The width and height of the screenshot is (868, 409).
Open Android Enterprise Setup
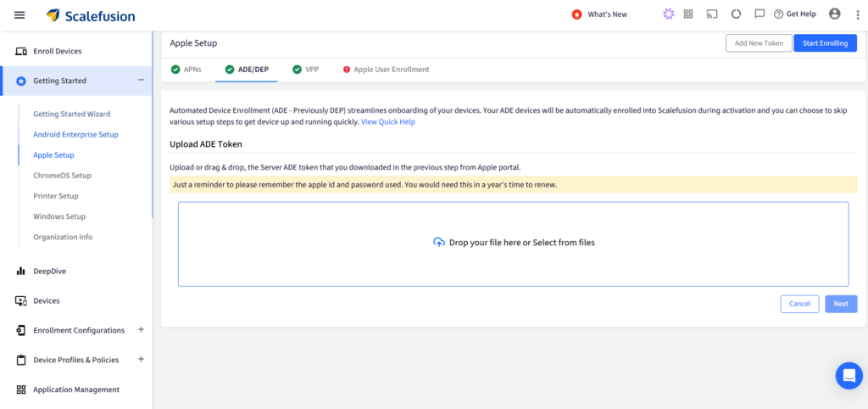point(75,135)
